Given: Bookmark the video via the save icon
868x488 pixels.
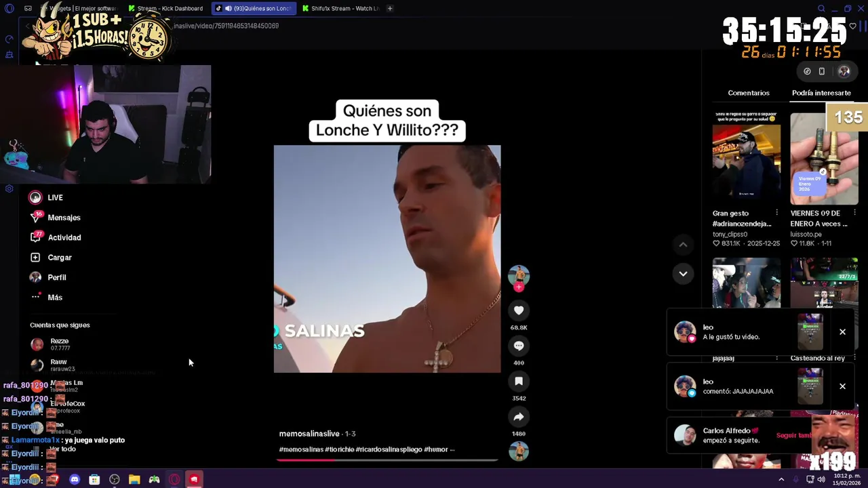Looking at the screenshot, I should tap(519, 381).
